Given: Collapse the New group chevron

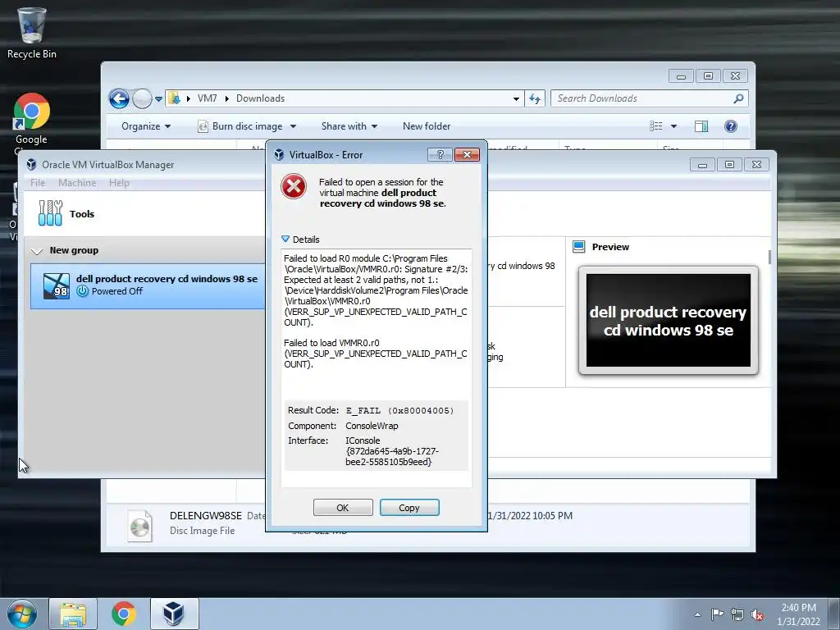Looking at the screenshot, I should pos(36,251).
